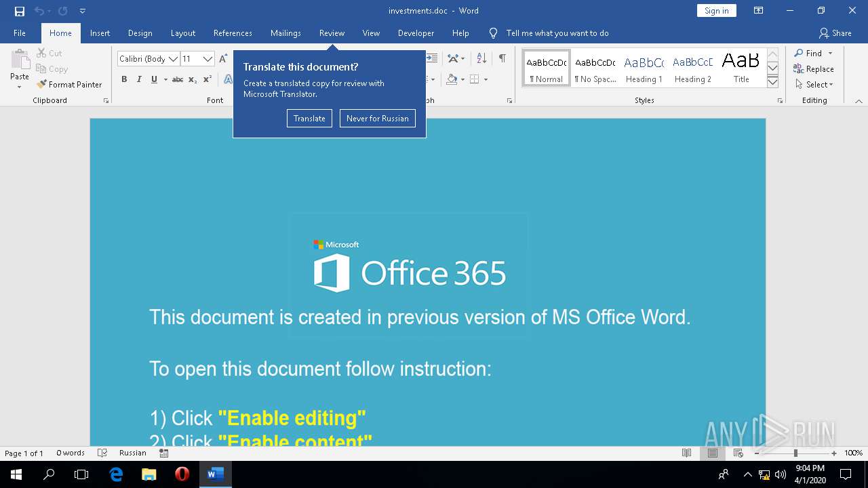Select the Format Painter tool
The height and width of the screenshot is (488, 868).
69,85
